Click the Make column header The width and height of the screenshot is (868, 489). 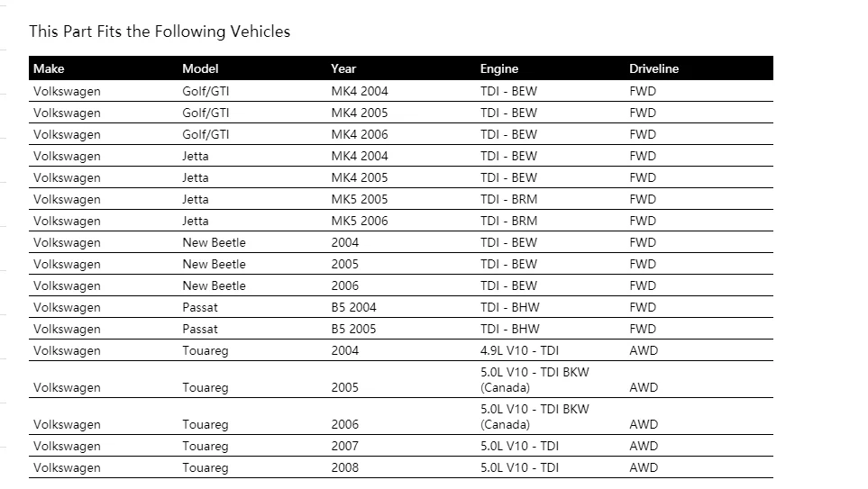tap(49, 68)
